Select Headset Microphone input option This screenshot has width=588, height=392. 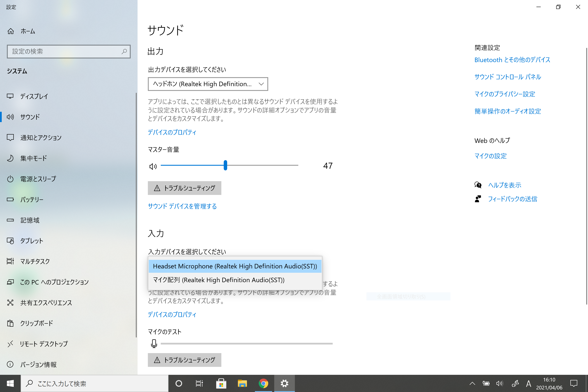[235, 266]
